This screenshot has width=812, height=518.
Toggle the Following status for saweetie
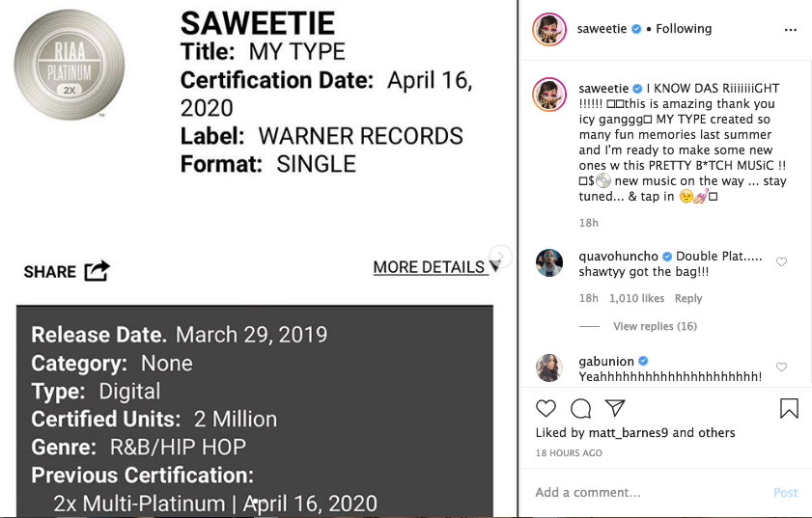pyautogui.click(x=684, y=29)
